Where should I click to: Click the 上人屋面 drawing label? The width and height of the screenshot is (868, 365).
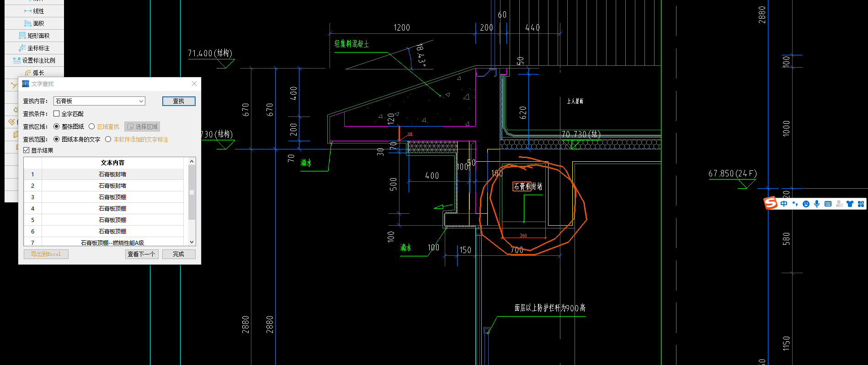(575, 101)
